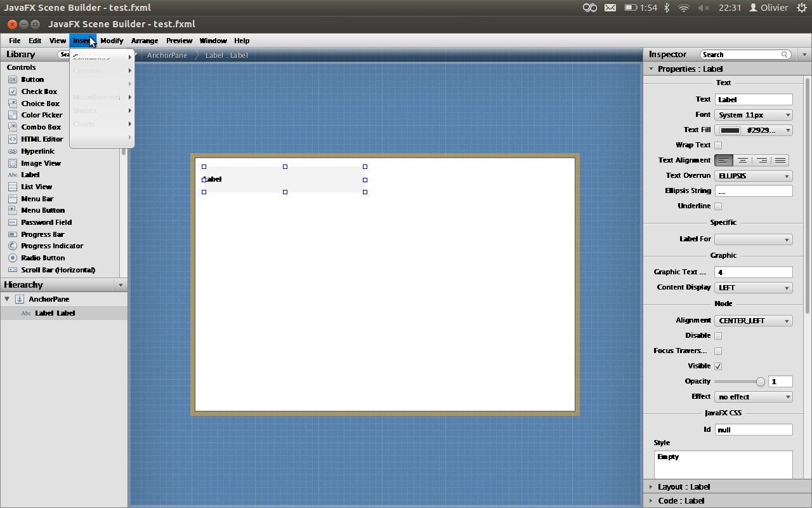Open the Charts submenu in Insert menu
The width and height of the screenshot is (812, 508).
click(102, 124)
